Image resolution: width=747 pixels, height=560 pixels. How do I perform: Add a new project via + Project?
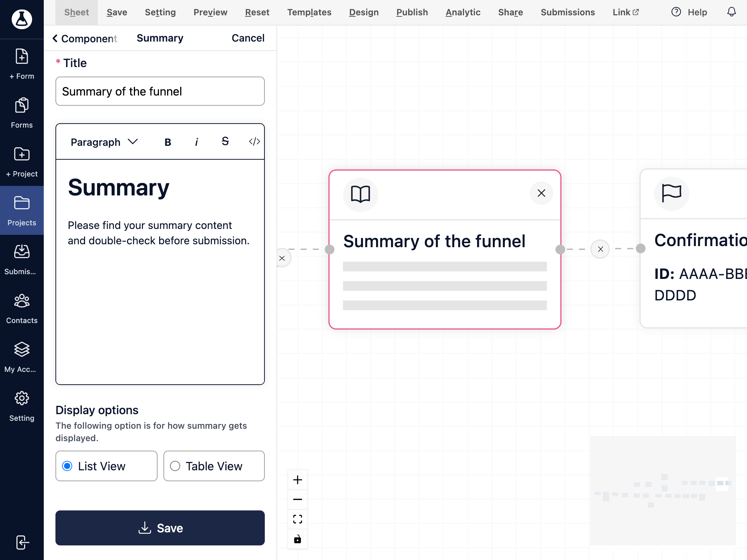[x=22, y=162]
